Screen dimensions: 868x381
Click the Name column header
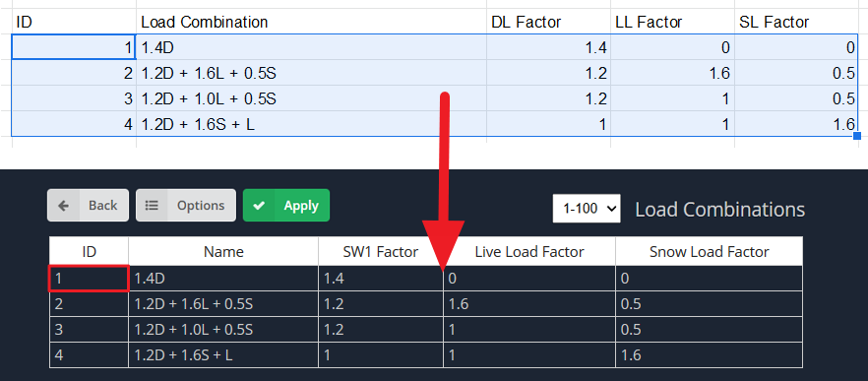coord(223,251)
